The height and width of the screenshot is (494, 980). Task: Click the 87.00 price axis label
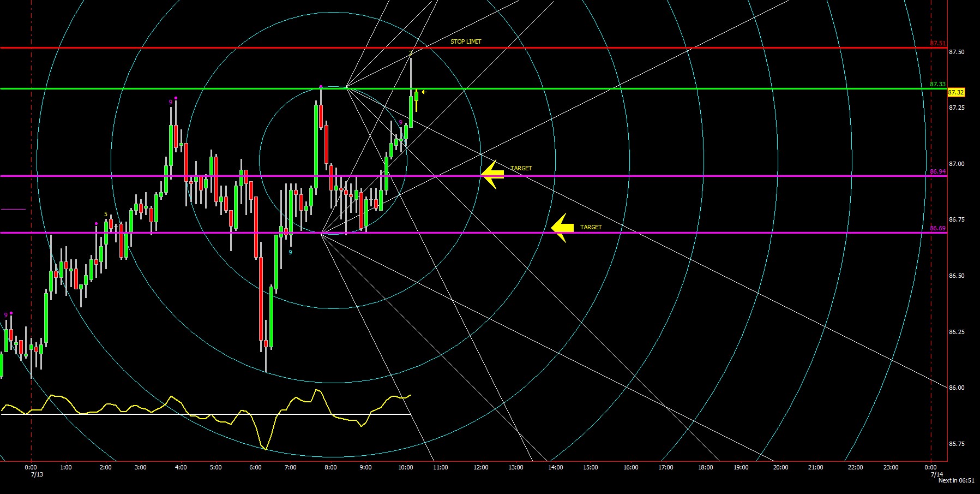tap(957, 164)
